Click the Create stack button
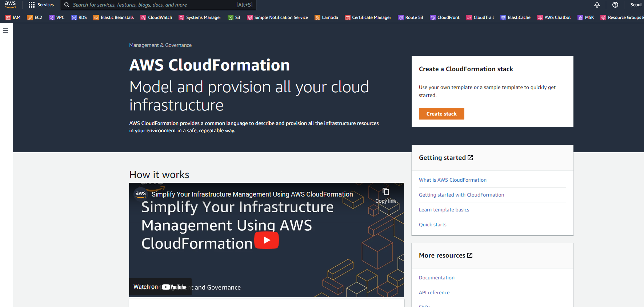This screenshot has width=644, height=307. click(x=441, y=114)
